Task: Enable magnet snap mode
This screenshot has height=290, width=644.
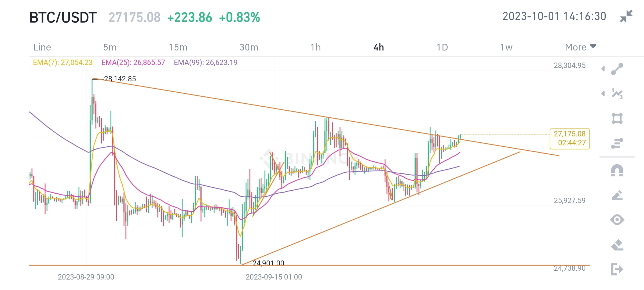Action: click(x=617, y=170)
